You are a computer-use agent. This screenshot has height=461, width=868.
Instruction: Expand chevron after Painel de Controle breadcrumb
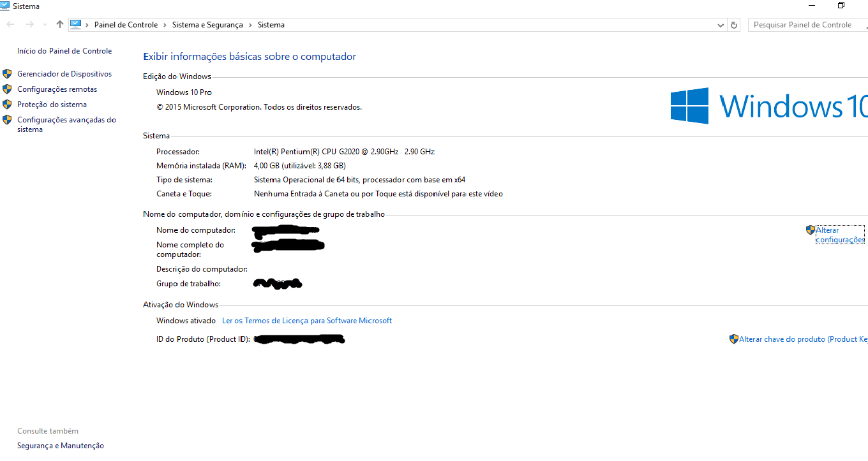click(165, 25)
